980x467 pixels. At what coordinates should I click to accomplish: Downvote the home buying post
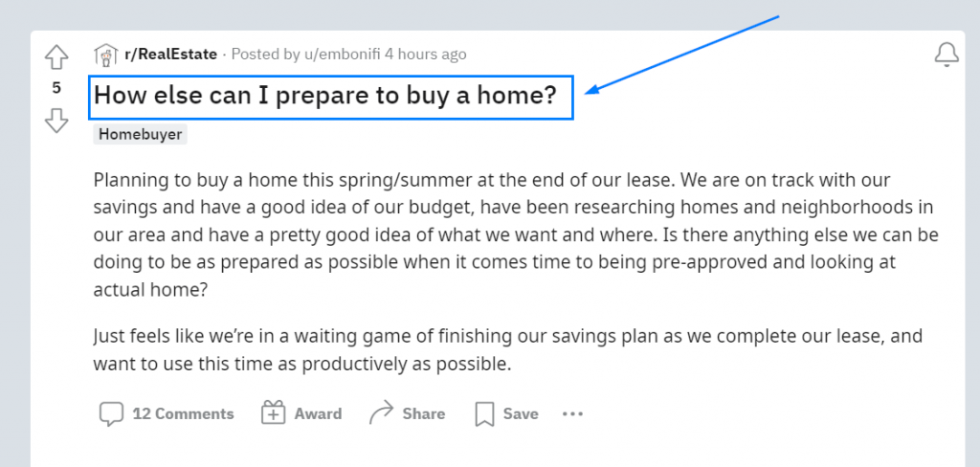coord(56,120)
